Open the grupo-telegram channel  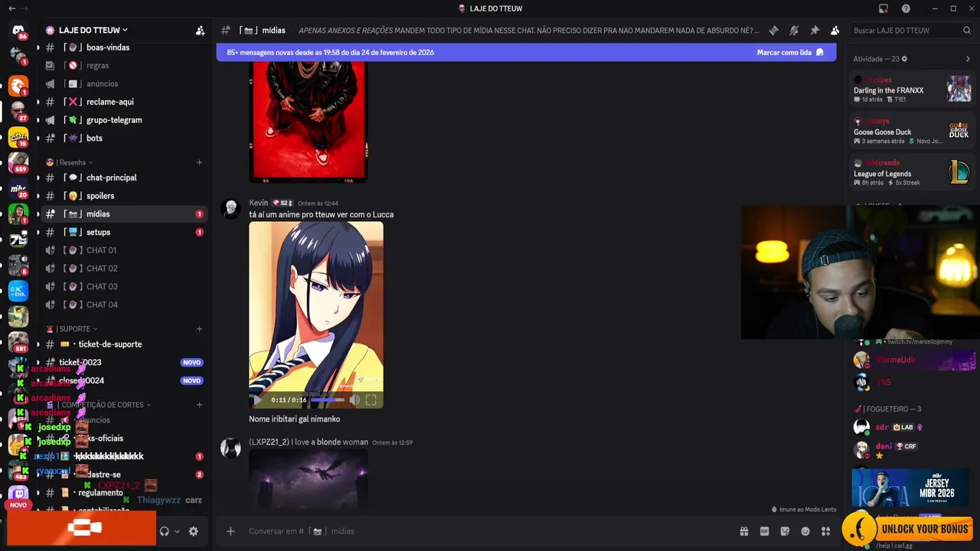pyautogui.click(x=125, y=120)
